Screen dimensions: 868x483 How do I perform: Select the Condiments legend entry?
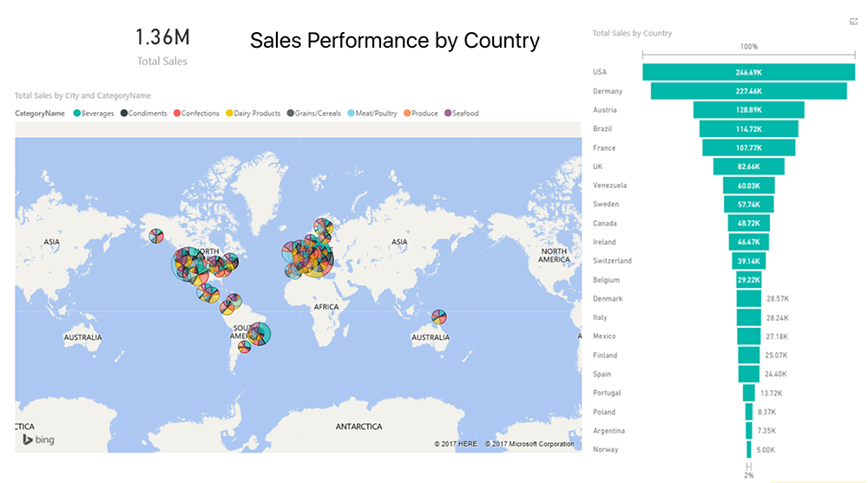click(x=144, y=114)
